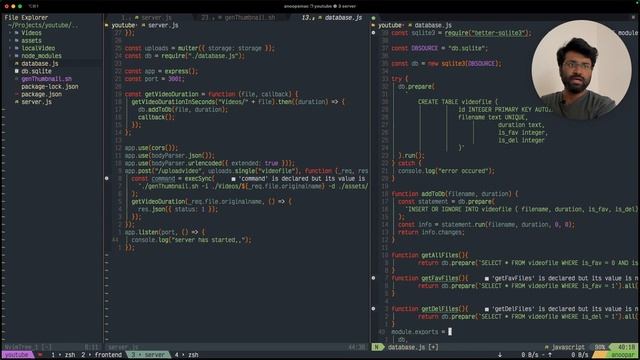Select tmux window 1 zsh

(x=63, y=355)
